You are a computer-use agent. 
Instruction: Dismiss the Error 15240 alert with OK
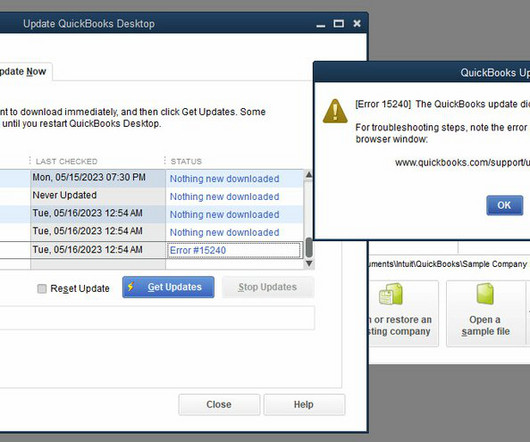pos(505,205)
